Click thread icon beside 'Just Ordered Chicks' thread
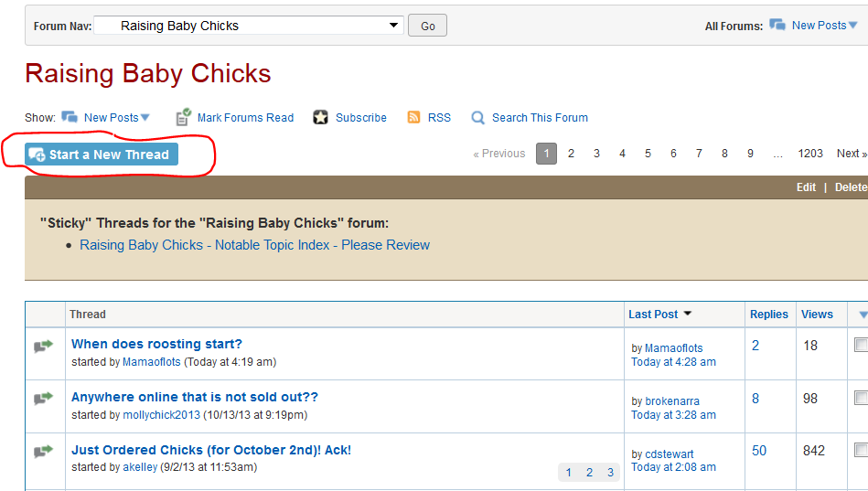 click(x=44, y=451)
